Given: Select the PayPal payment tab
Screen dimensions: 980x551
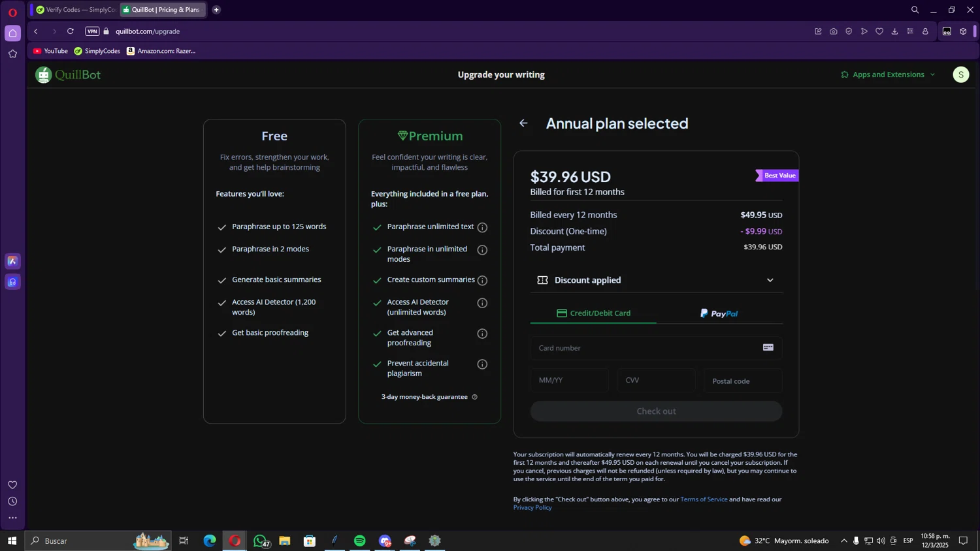Looking at the screenshot, I should 719,313.
